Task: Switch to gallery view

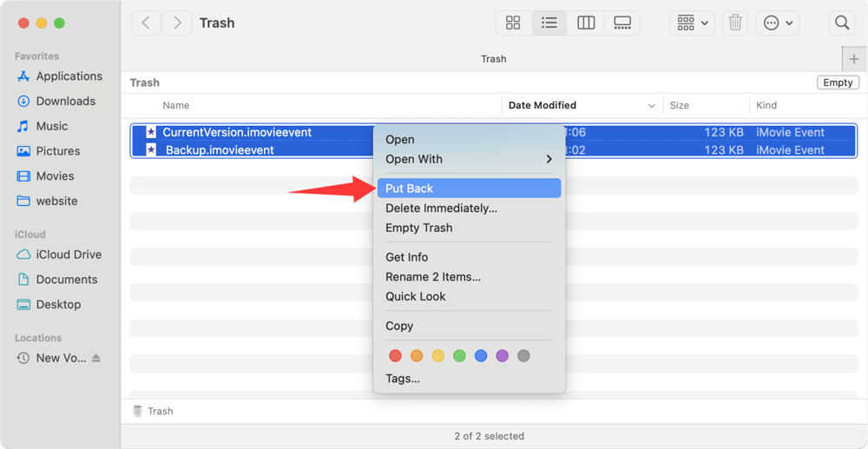Action: click(x=622, y=23)
